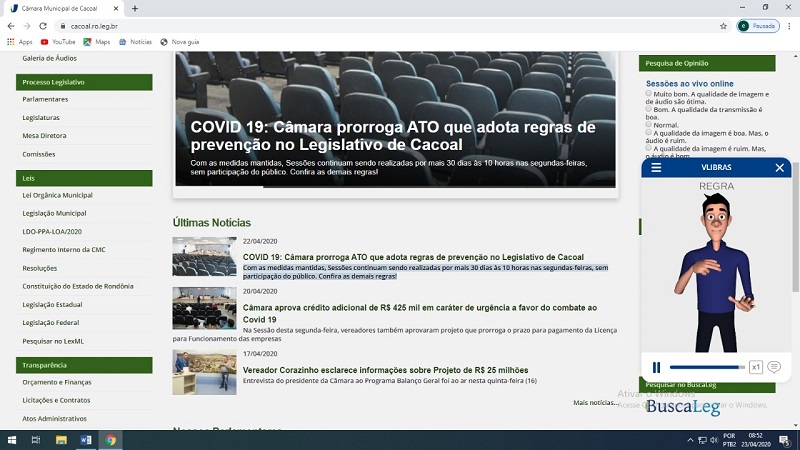
Task: Close the Câmara Municipal de Cacoal tab
Action: click(116, 8)
